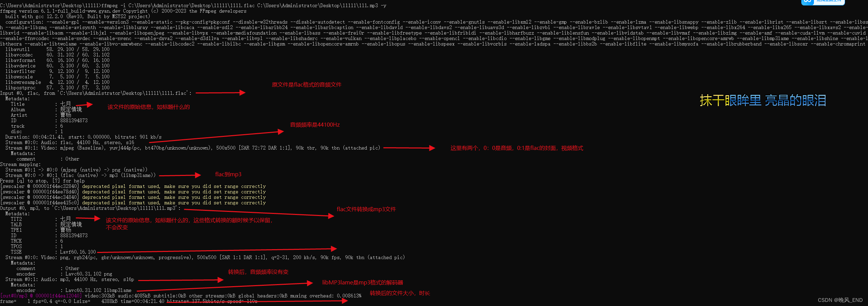Image resolution: width=868 pixels, height=306 pixels.
Task: Click the 'libavutil' version row
Action: point(58,49)
